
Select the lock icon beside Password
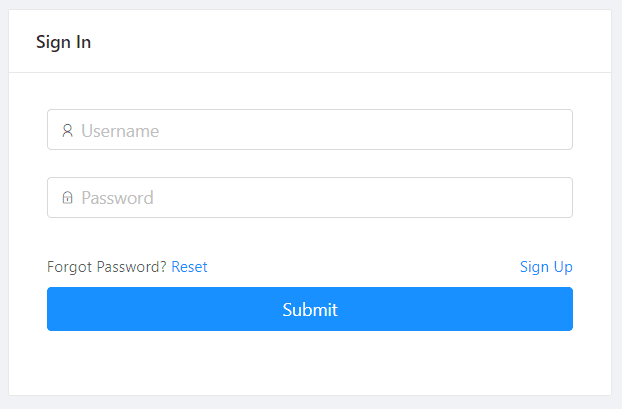point(67,198)
